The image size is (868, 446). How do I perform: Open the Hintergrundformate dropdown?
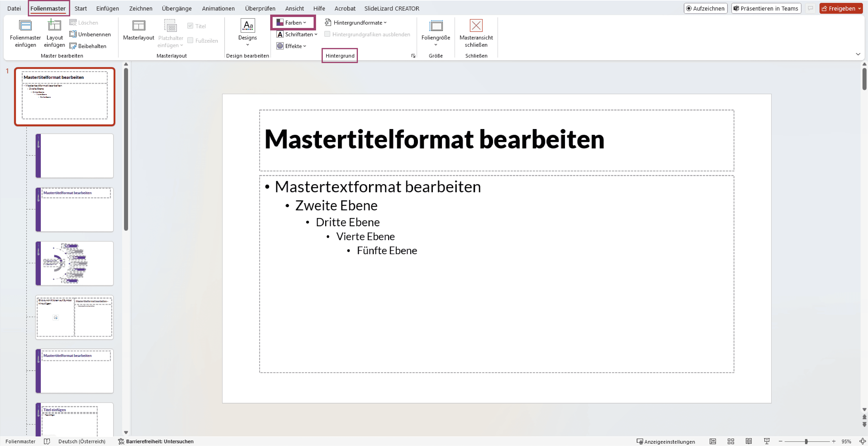pyautogui.click(x=356, y=23)
